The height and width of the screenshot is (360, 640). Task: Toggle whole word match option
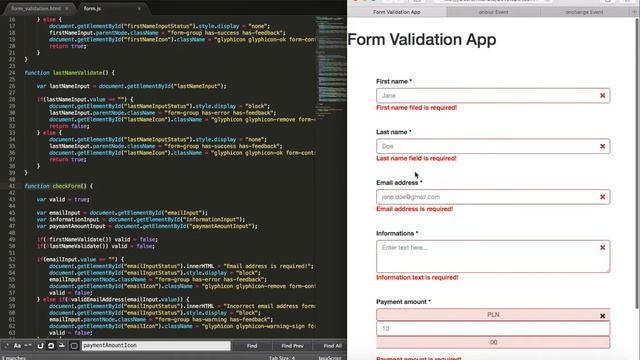tap(28, 346)
